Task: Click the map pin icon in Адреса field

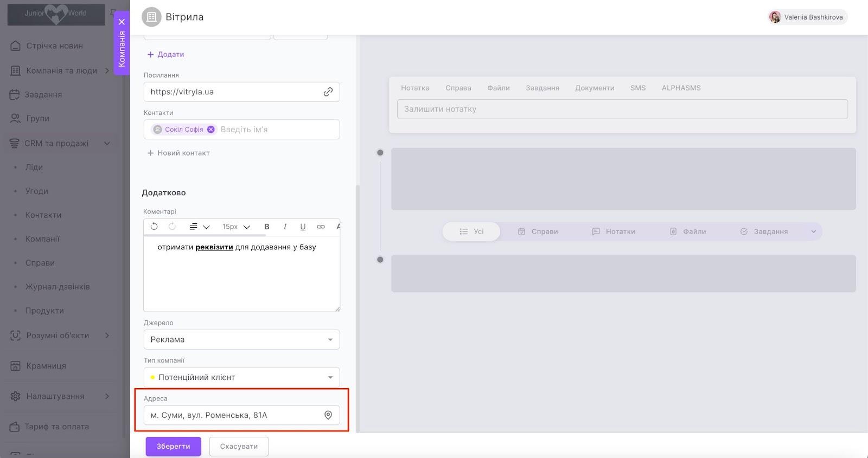Action: [328, 415]
